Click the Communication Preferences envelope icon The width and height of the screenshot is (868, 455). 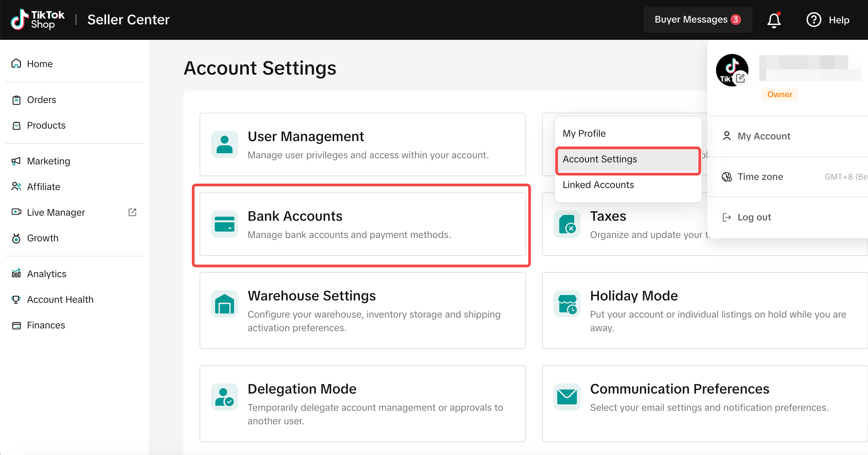coord(567,397)
